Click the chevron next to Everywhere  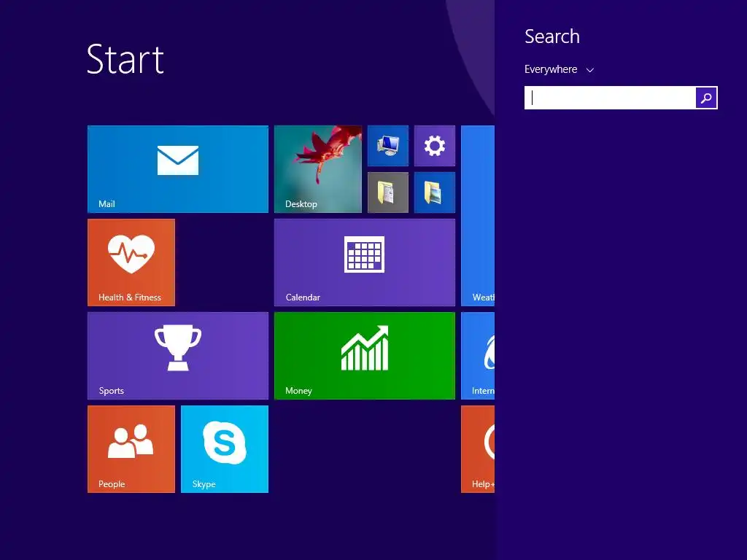tap(589, 70)
